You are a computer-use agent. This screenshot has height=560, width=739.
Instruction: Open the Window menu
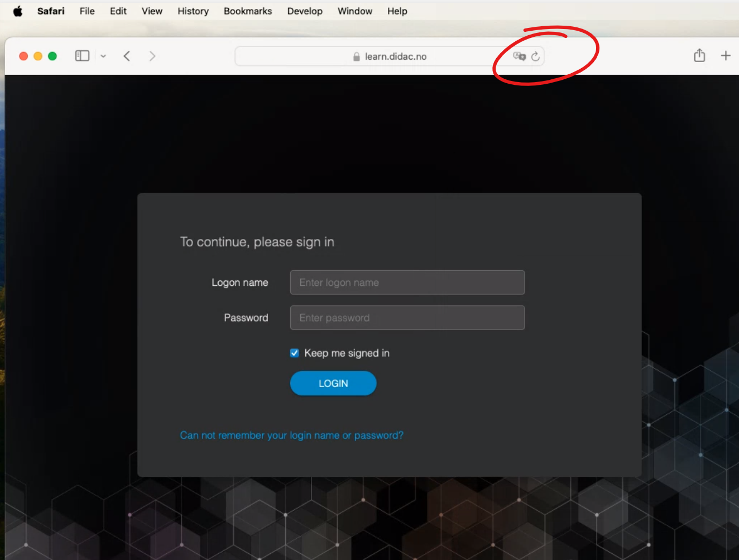(355, 11)
